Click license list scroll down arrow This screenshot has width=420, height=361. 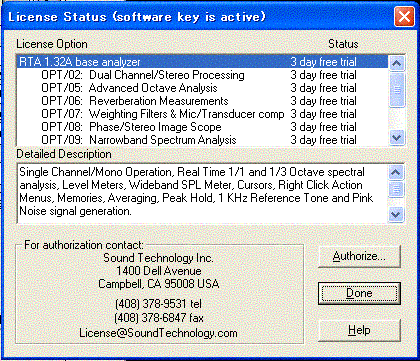pyautogui.click(x=397, y=137)
